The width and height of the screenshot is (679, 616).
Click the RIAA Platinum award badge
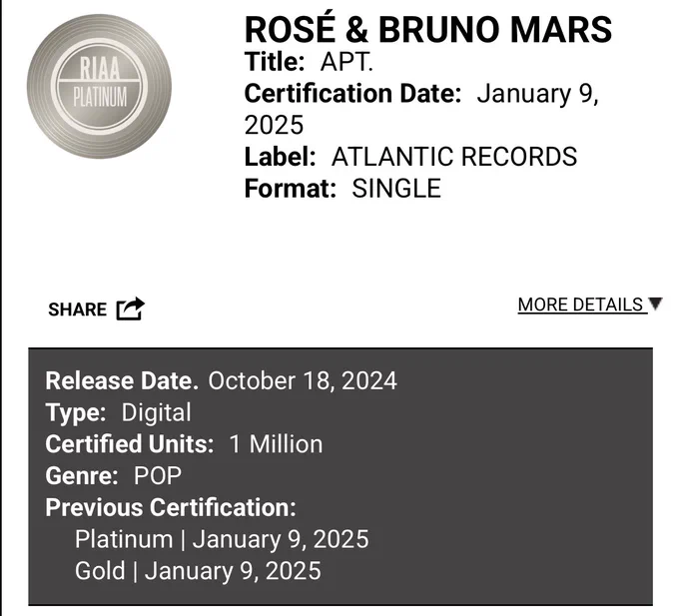tap(99, 86)
